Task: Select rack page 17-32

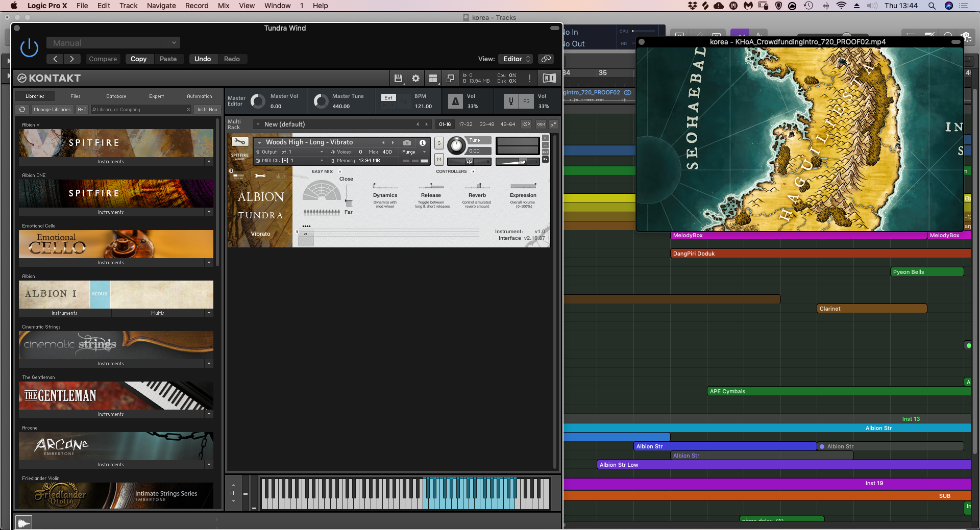Action: click(465, 124)
